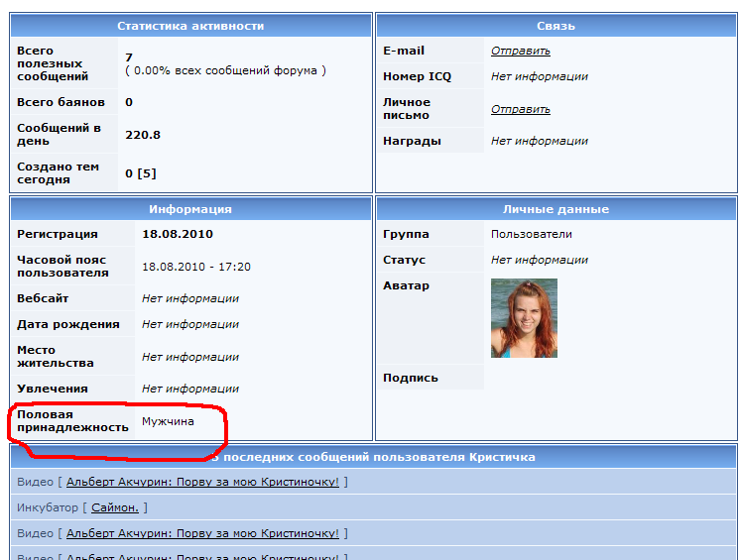Click the "Инкубатор" category text

(49, 507)
